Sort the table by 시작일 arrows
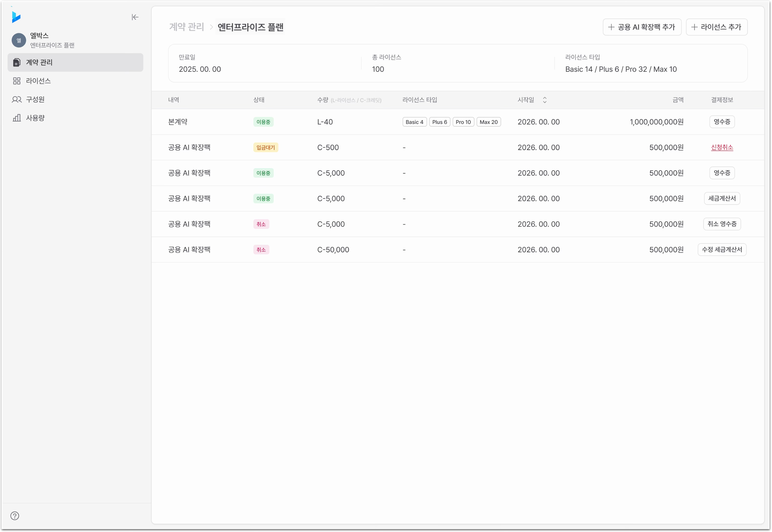The width and height of the screenshot is (772, 532). click(544, 100)
